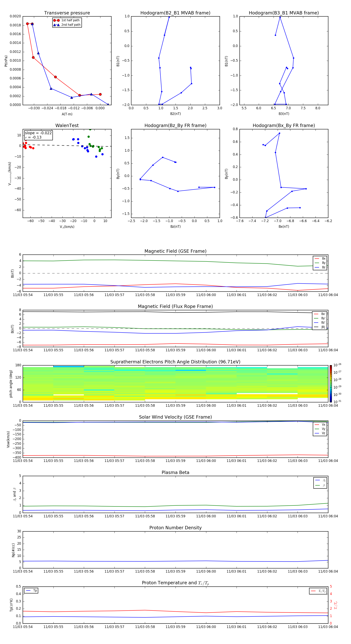The width and height of the screenshot is (351, 644).
Task: Click the 'Tp(10^6K)' y-axis label
Action: pyautogui.click(x=11, y=605)
